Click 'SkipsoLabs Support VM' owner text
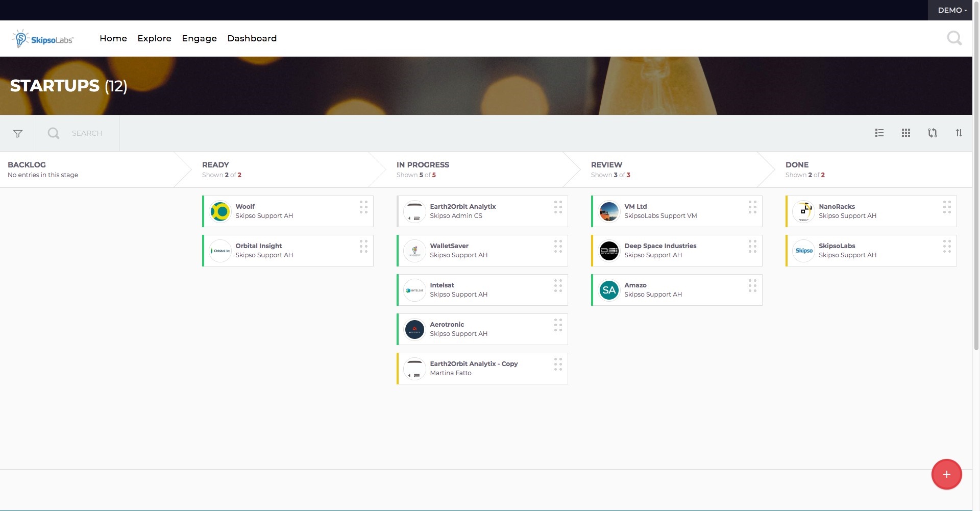Screen dimensions: 980x511 click(660, 216)
